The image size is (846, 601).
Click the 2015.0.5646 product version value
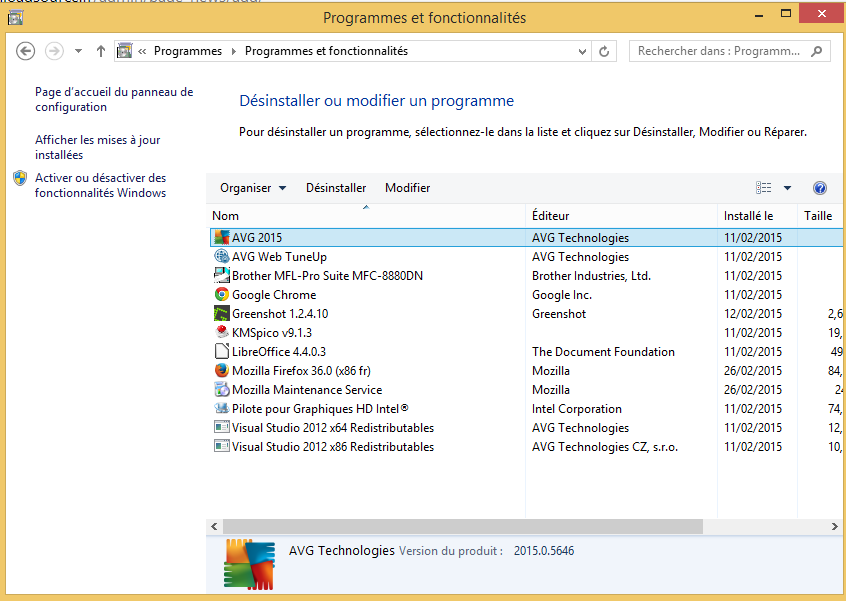[x=544, y=551]
